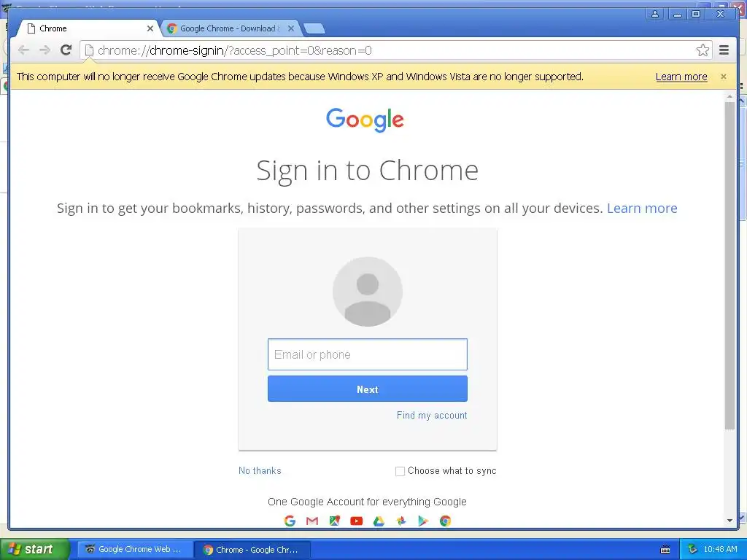Click the page icon in the address bar
747x560 pixels.
[x=89, y=50]
